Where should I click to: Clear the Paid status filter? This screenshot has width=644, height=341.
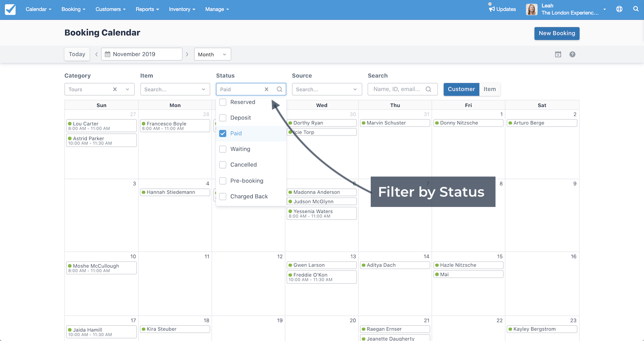267,89
